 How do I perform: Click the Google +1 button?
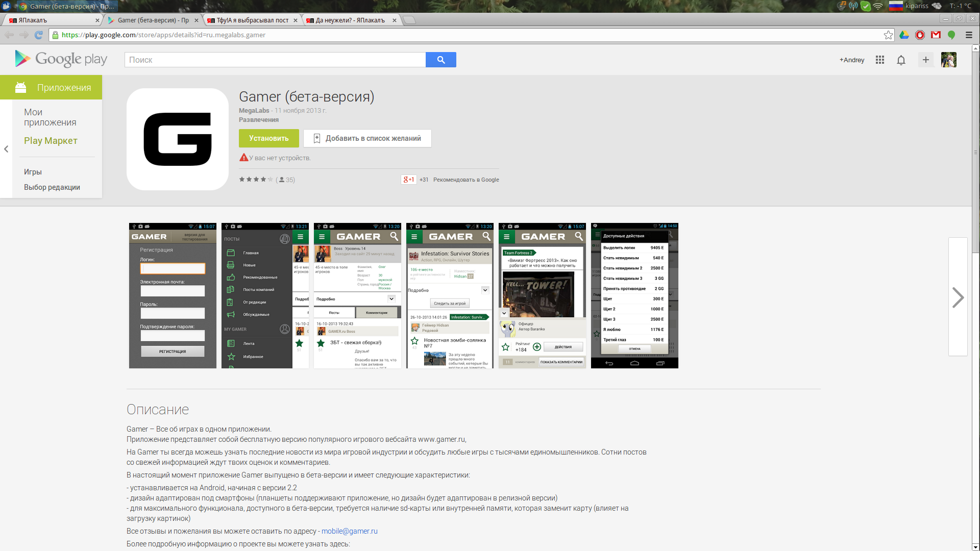409,180
